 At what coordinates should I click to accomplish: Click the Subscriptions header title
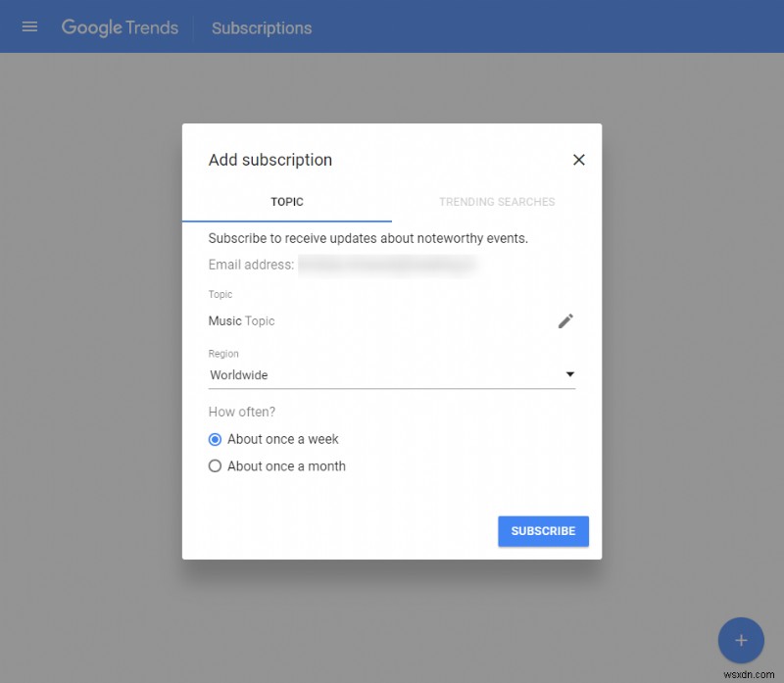(x=262, y=27)
